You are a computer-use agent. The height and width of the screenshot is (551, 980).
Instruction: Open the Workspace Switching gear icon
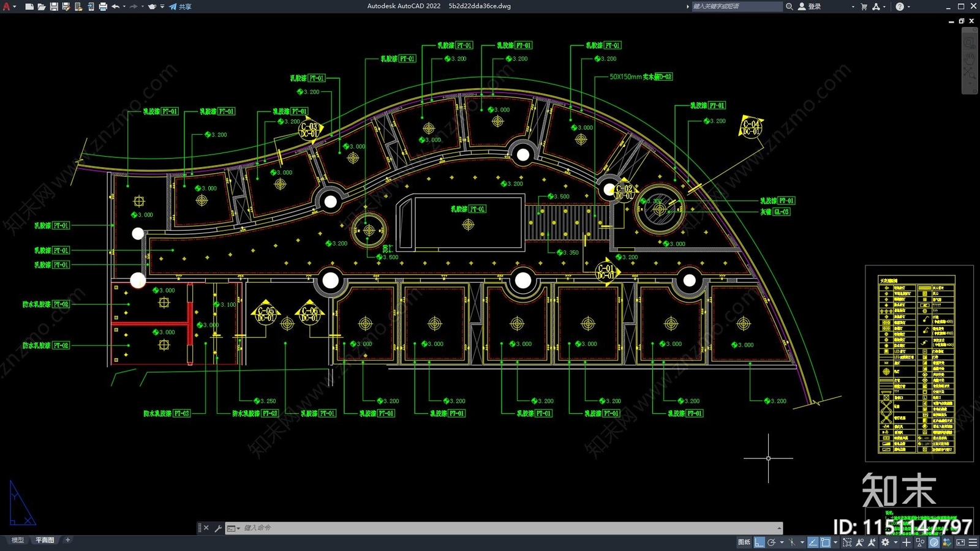(885, 542)
